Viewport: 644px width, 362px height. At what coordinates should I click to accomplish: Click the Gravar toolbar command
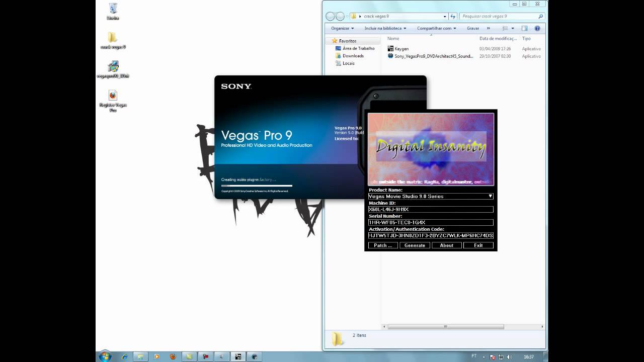point(473,28)
